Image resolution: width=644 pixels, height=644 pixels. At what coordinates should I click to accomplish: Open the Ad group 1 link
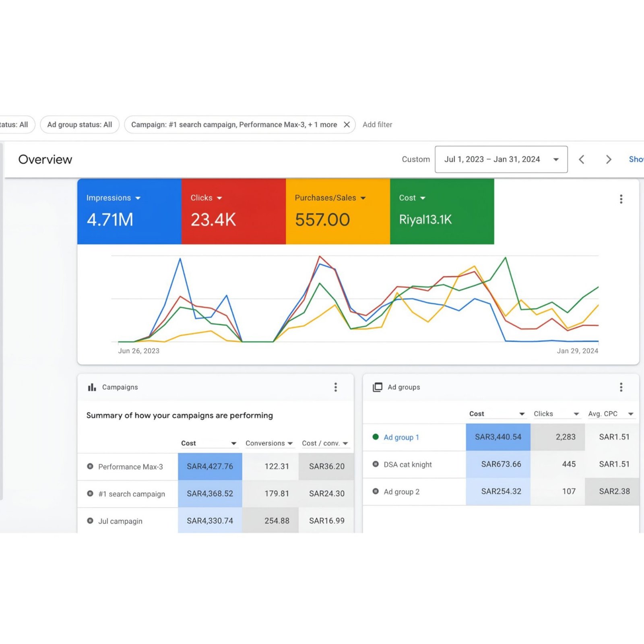(401, 437)
